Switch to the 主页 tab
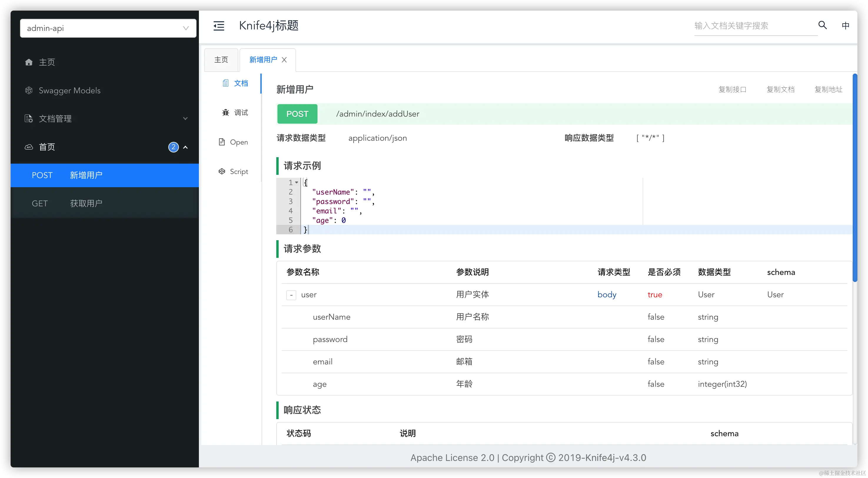 pyautogui.click(x=221, y=60)
